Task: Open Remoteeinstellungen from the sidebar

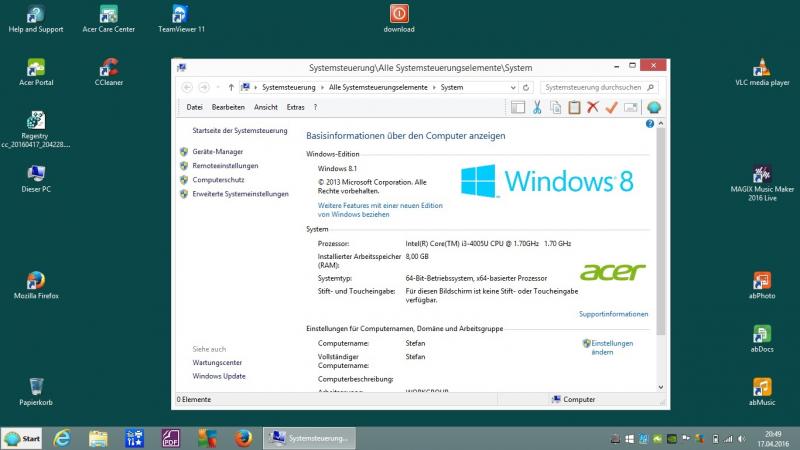Action: [x=225, y=166]
